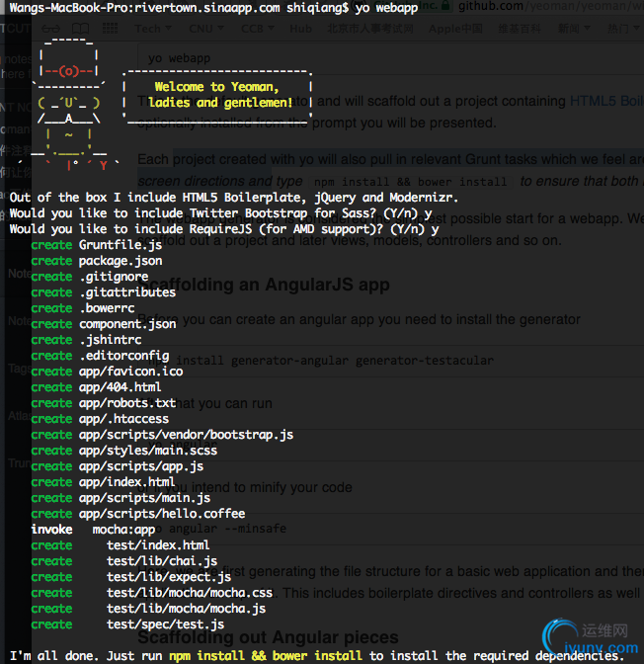
Task: Click 'Scaffolding an AngularJS app' page heading
Action: [x=264, y=285]
